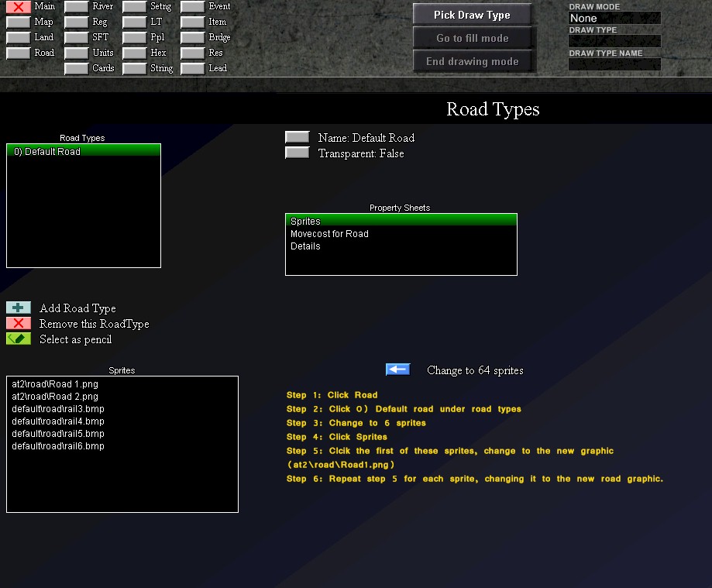
Task: Open the Lead leaders section
Action: click(x=193, y=68)
